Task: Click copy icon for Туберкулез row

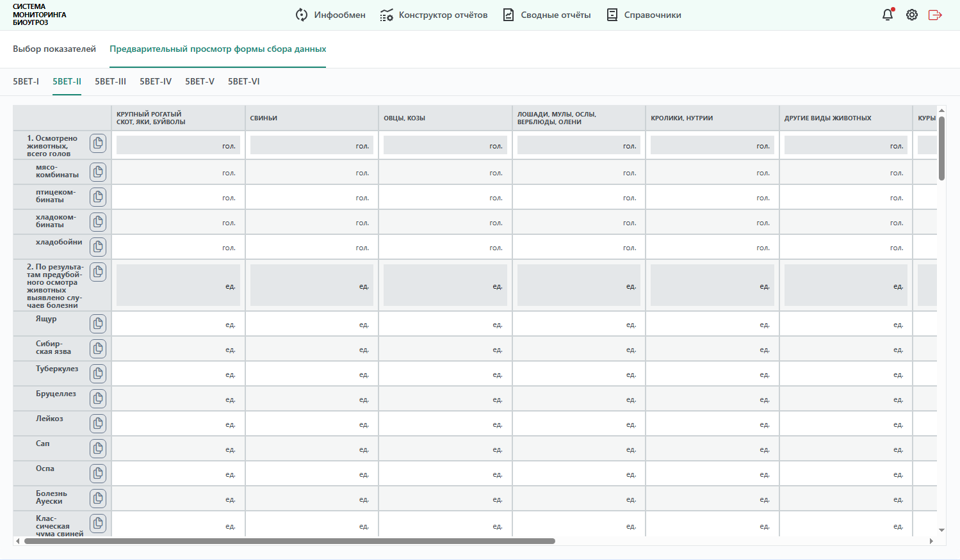Action: click(x=98, y=374)
